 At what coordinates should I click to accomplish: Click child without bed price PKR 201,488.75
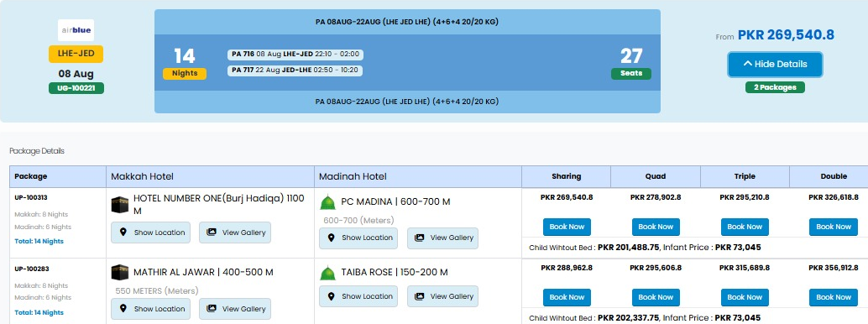(x=628, y=248)
